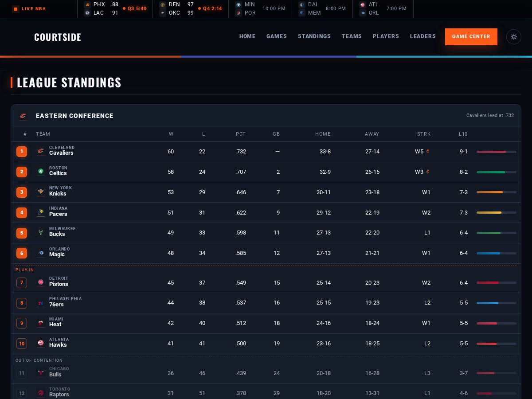Open the Players nav item
The width and height of the screenshot is (532, 399).
tap(386, 36)
